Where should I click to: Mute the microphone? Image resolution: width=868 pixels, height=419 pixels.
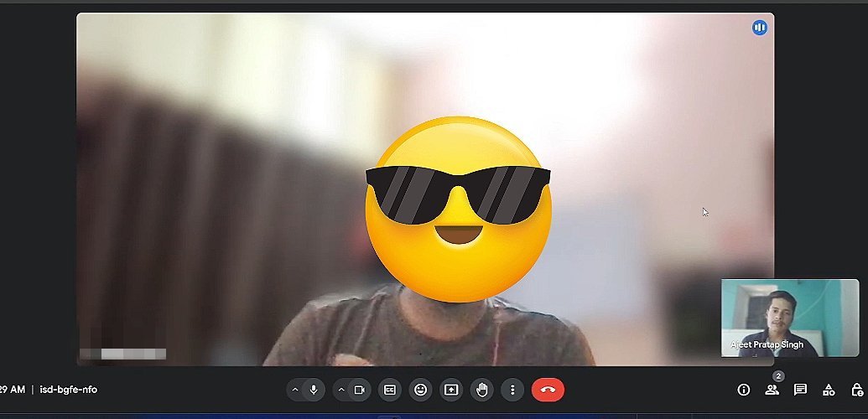(x=314, y=391)
